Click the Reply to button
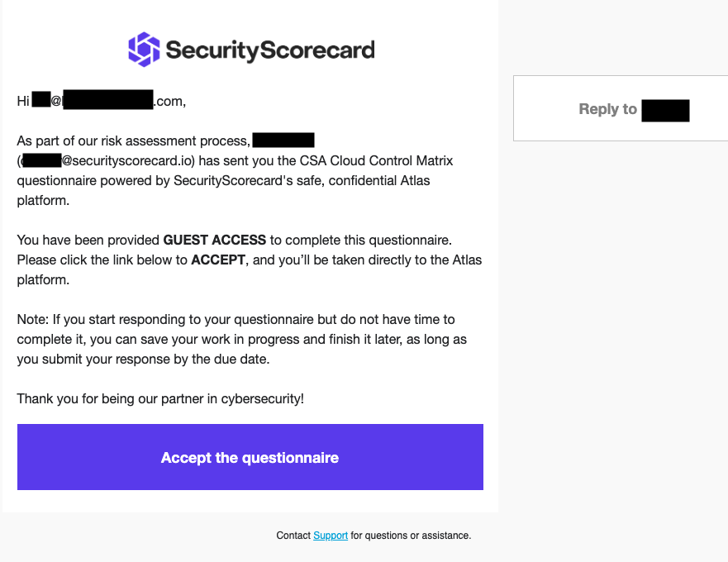Viewport: 728px width, 562px height. 621,108
